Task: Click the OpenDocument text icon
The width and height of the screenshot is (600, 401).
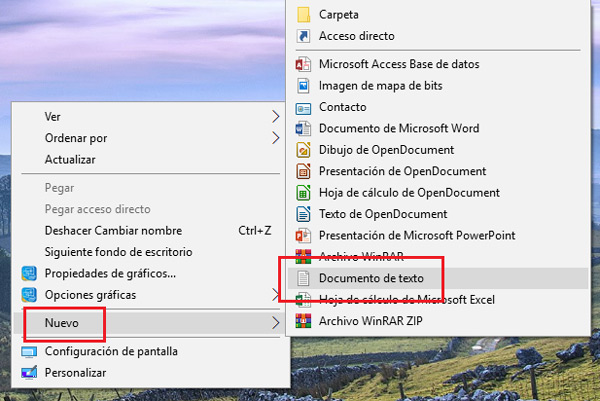Action: coord(303,214)
